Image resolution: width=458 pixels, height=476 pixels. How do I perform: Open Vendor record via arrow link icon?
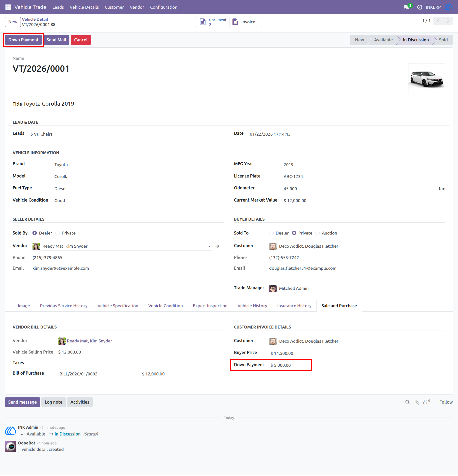pyautogui.click(x=217, y=246)
